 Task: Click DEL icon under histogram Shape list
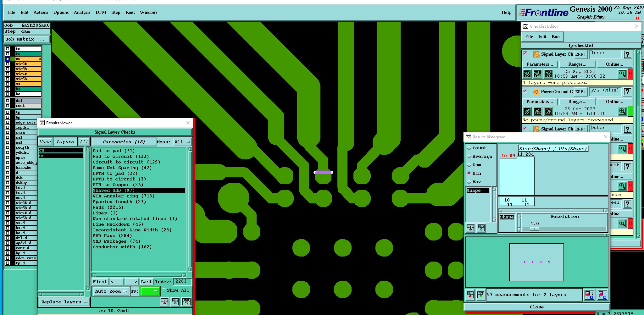pos(470,228)
